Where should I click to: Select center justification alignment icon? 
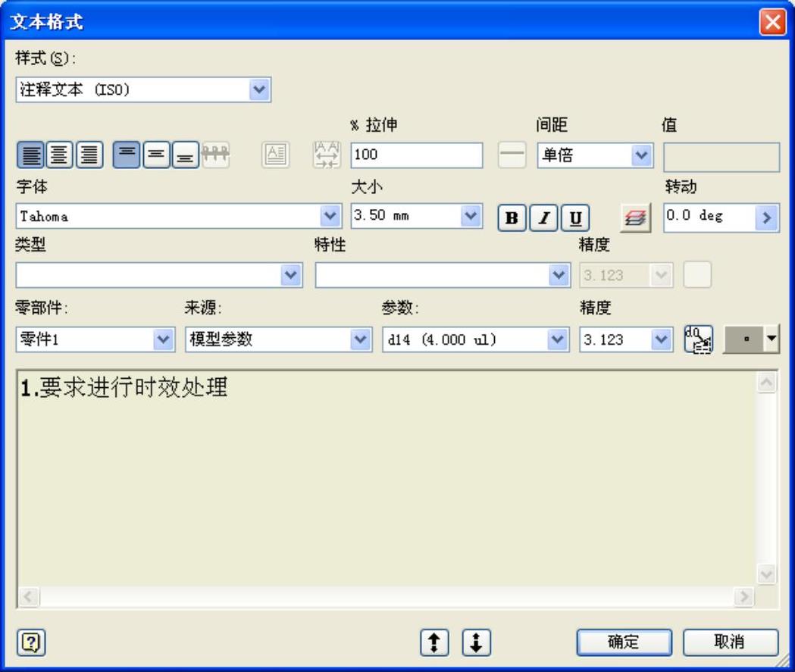point(60,155)
